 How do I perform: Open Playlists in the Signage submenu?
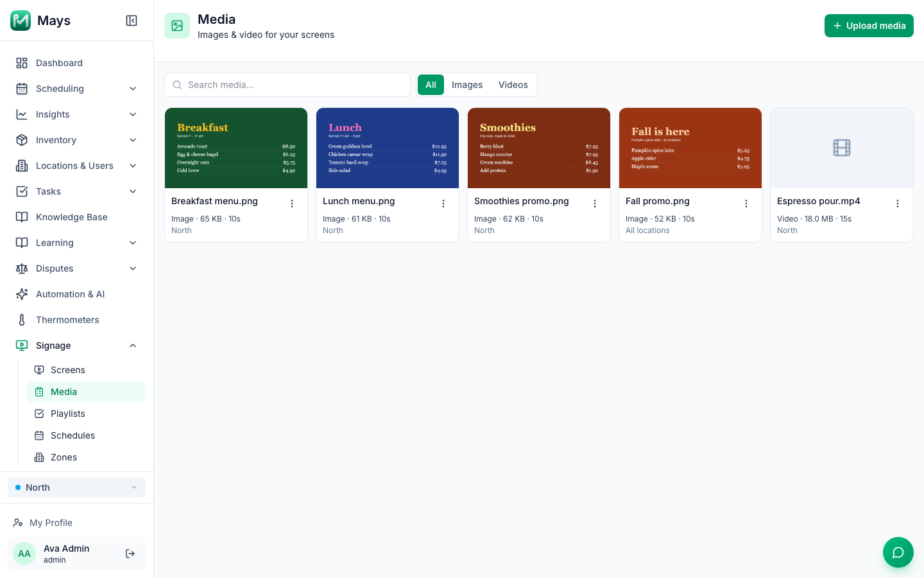point(86,414)
